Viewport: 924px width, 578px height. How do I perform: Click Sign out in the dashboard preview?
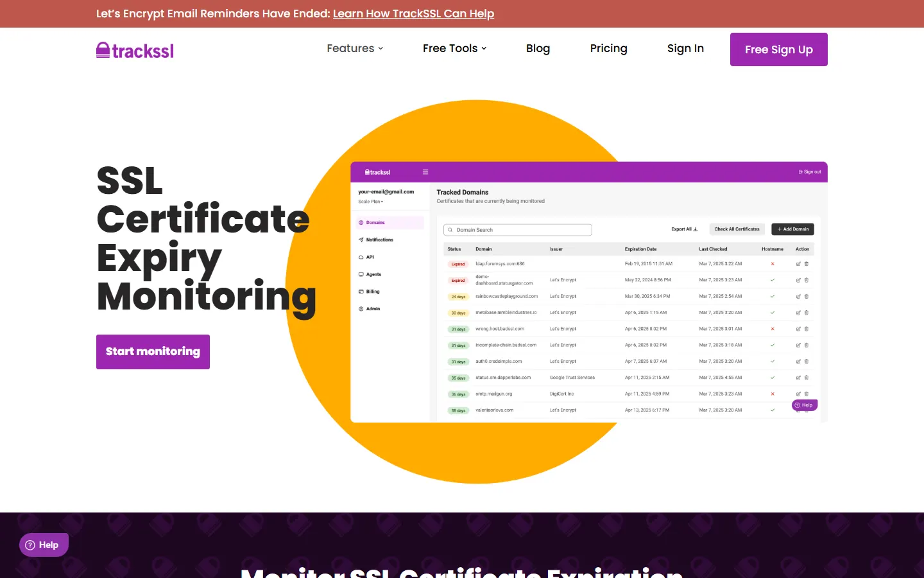(810, 172)
